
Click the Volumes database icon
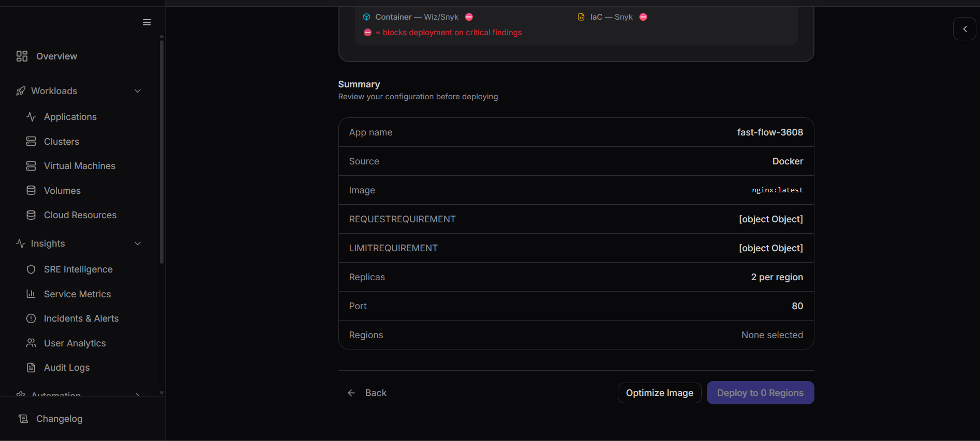(31, 190)
